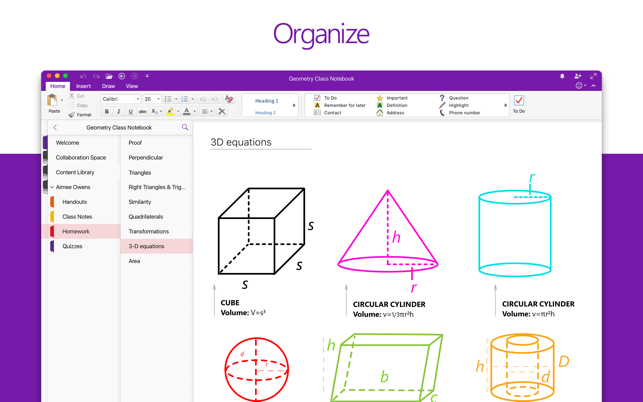Viewport: 643px width, 402px height.
Task: Open the Calibri font name dropdown
Action: click(x=121, y=99)
